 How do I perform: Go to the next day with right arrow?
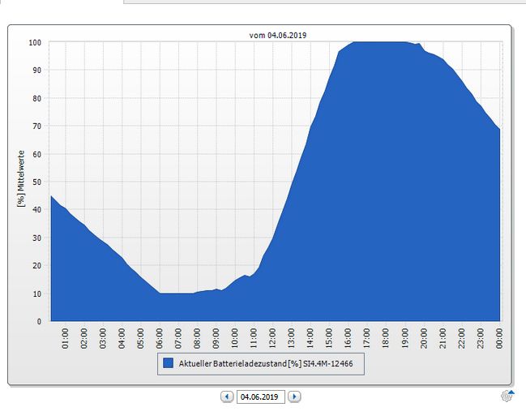[294, 396]
